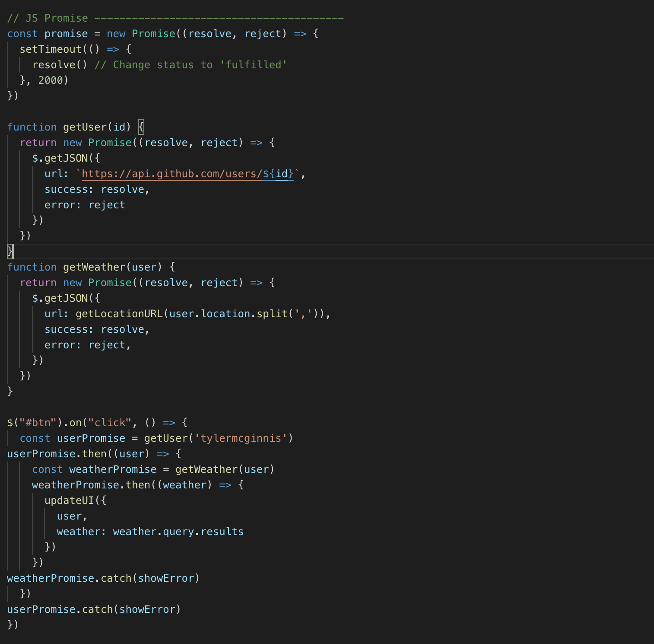Click the "click" event string
The width and height of the screenshot is (654, 644).
click(110, 423)
